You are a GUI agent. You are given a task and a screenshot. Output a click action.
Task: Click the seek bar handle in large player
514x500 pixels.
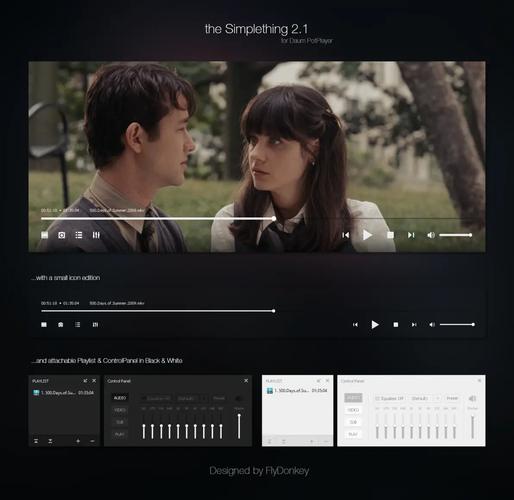pos(274,219)
